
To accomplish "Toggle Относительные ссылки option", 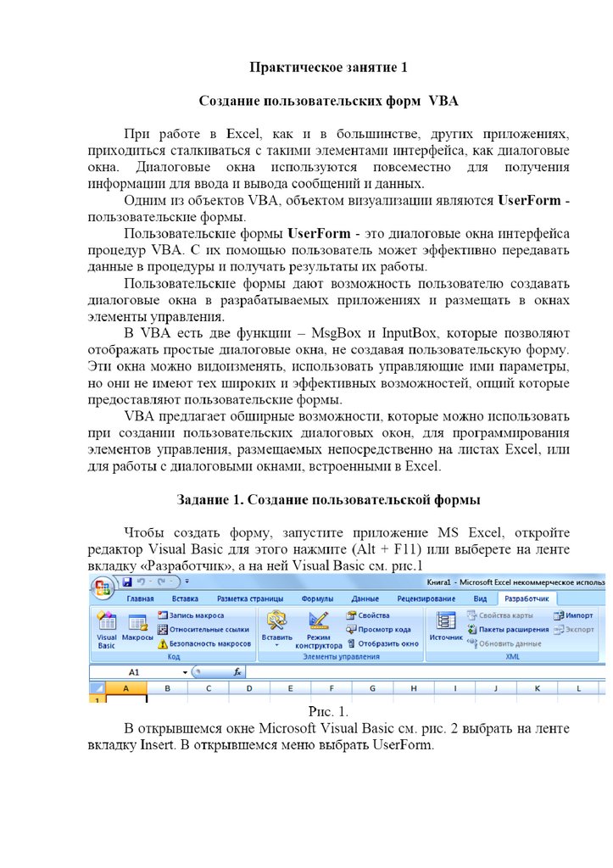I will [203, 630].
